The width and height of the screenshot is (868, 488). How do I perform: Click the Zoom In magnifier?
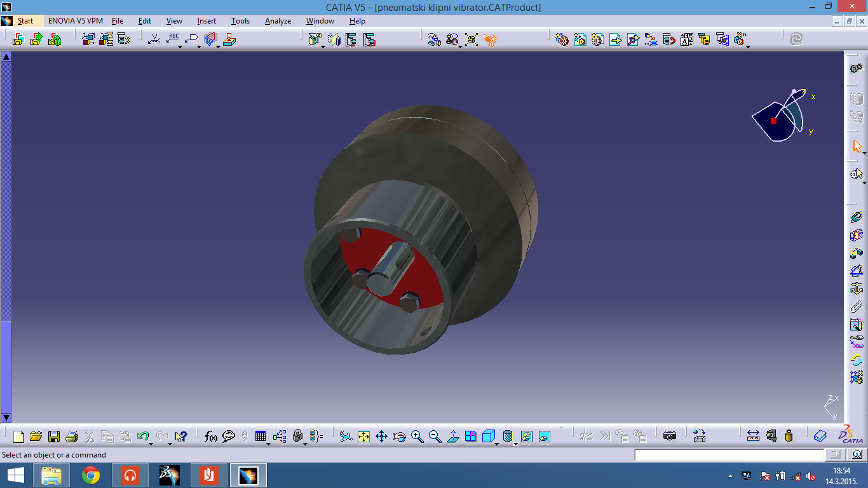coord(417,437)
